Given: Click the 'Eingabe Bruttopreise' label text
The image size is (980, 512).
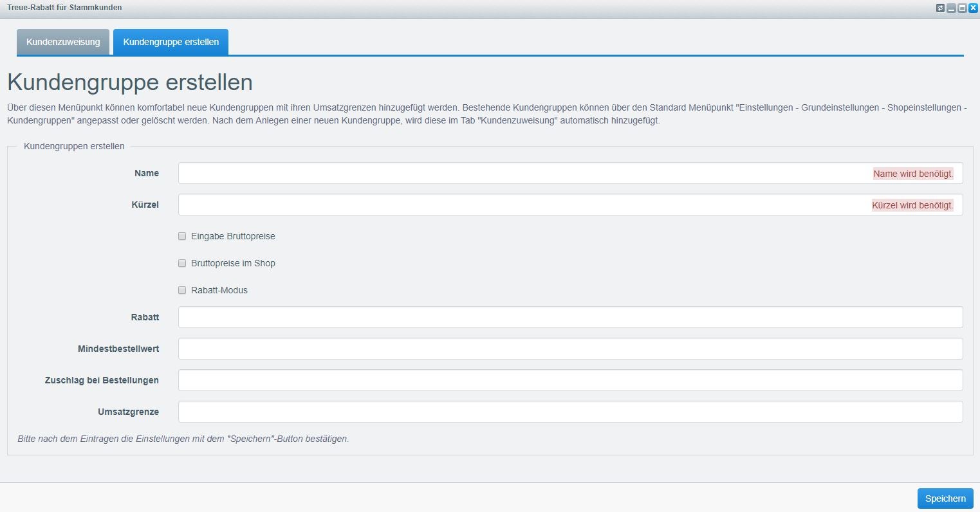Looking at the screenshot, I should pyautogui.click(x=233, y=236).
